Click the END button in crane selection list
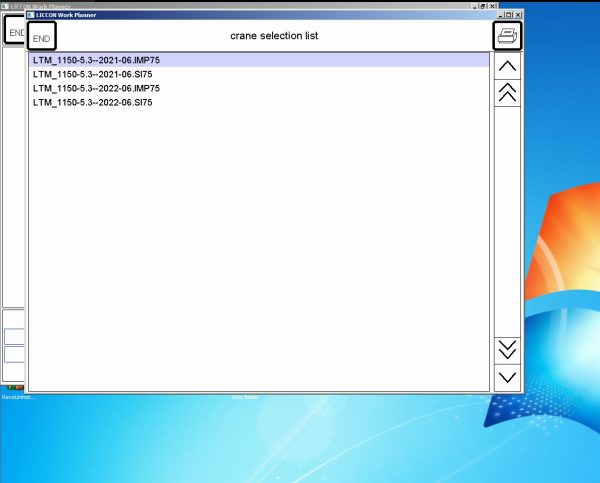 (42, 36)
